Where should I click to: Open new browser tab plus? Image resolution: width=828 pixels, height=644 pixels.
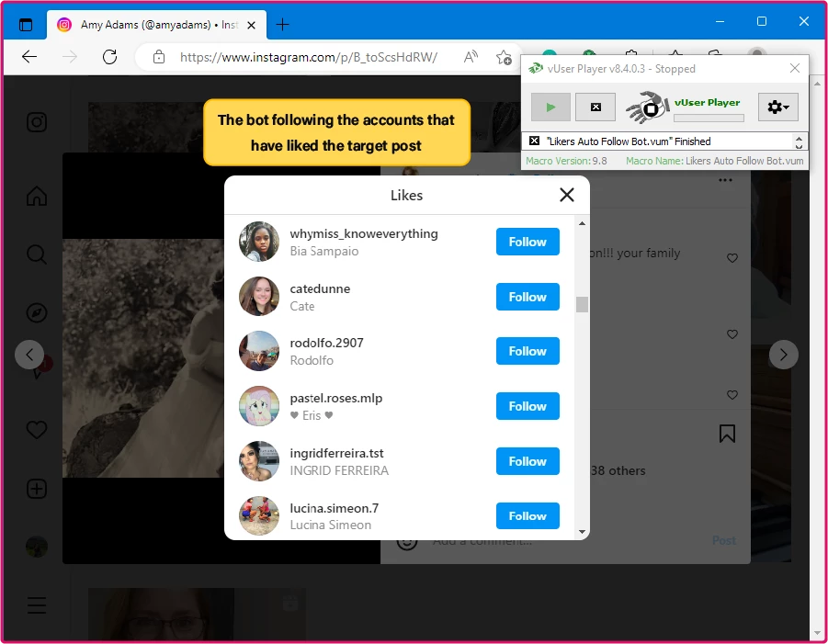click(x=282, y=24)
